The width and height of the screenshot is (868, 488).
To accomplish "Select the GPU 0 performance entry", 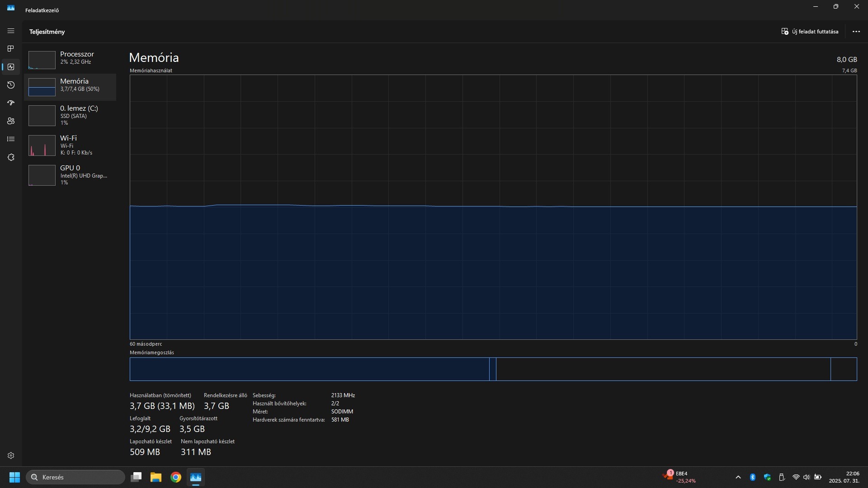I will [70, 175].
